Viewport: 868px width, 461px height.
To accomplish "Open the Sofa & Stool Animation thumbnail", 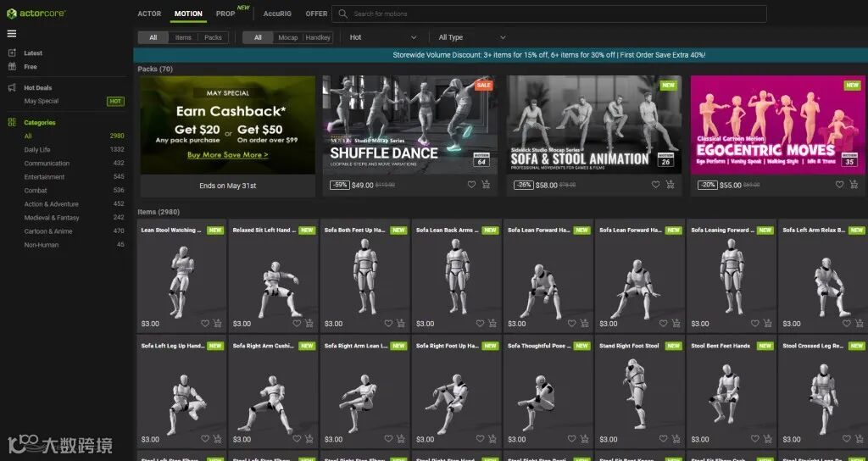I will point(594,125).
